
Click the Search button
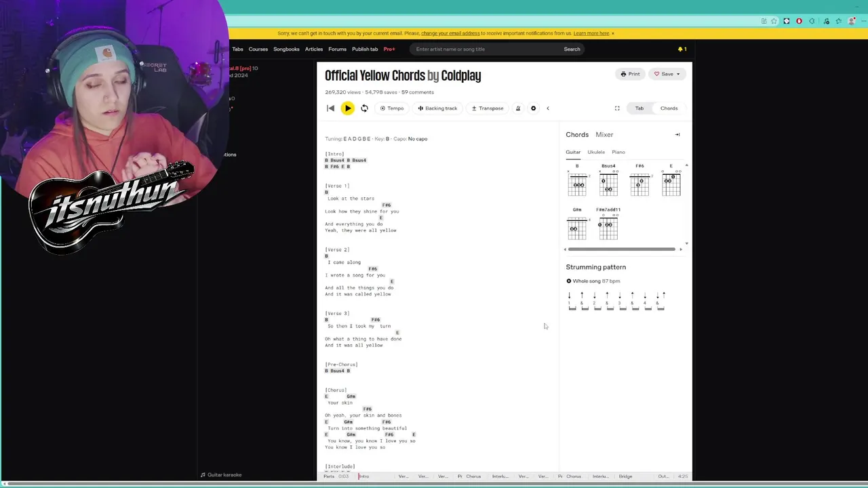coord(572,49)
